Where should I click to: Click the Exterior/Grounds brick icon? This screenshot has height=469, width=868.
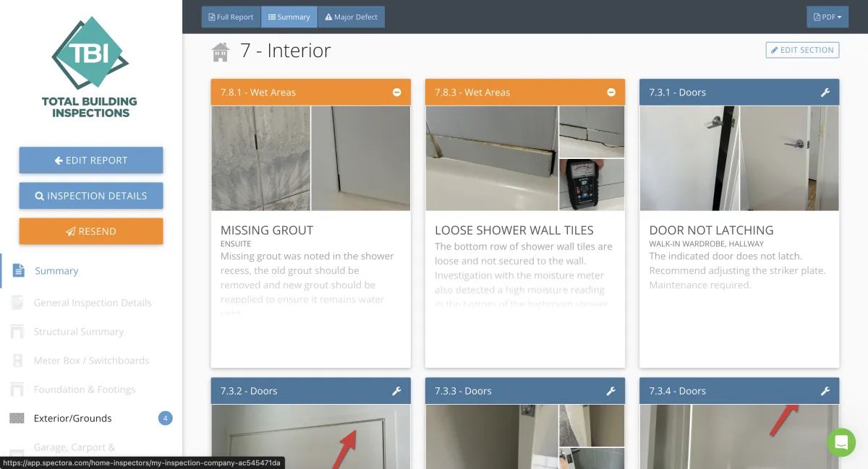[17, 418]
